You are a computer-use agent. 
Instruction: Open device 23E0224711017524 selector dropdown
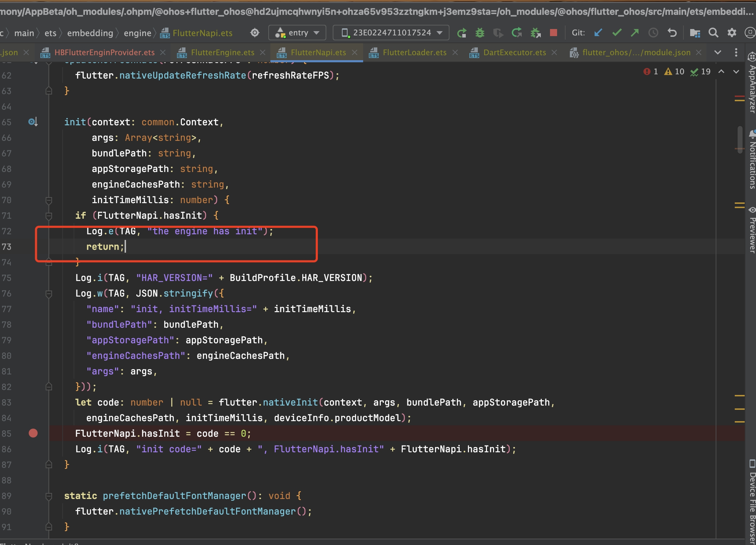[391, 33]
